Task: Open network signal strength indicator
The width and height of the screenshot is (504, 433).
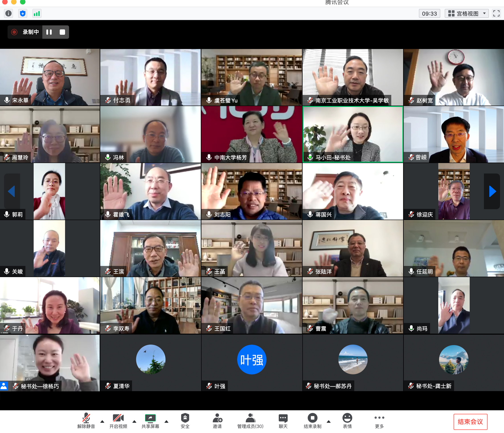Action: click(x=37, y=13)
